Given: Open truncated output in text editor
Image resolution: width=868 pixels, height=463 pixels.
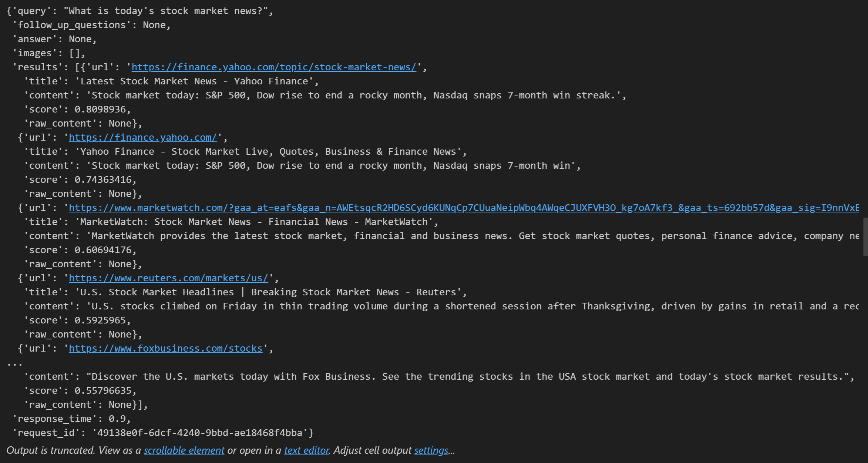Looking at the screenshot, I should point(306,450).
